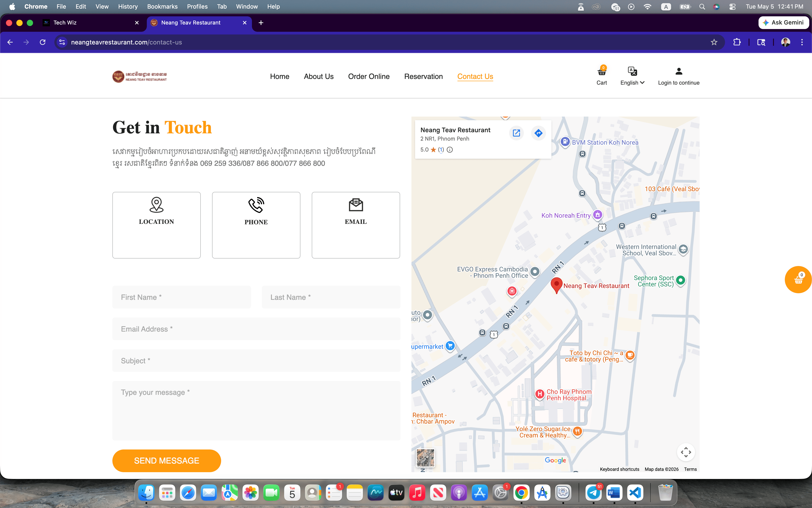This screenshot has height=508, width=812.
Task: Click the map address '2 NR1, Phnom Penh'
Action: (445, 139)
